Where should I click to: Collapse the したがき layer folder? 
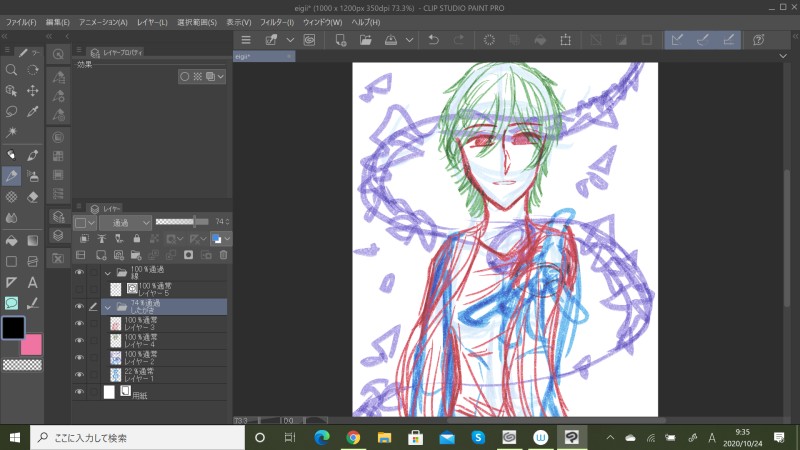(x=108, y=307)
